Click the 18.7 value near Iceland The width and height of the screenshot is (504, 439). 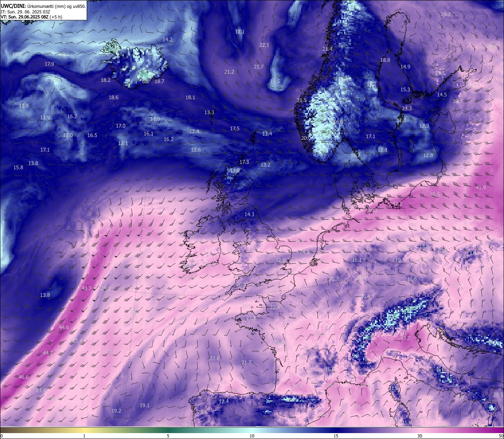(x=159, y=82)
